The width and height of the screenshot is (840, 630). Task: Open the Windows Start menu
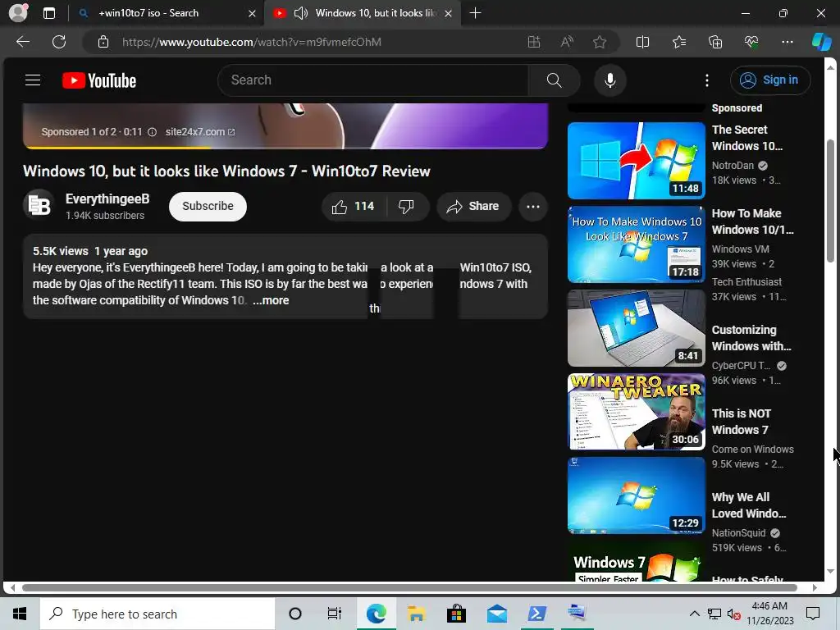click(x=20, y=614)
